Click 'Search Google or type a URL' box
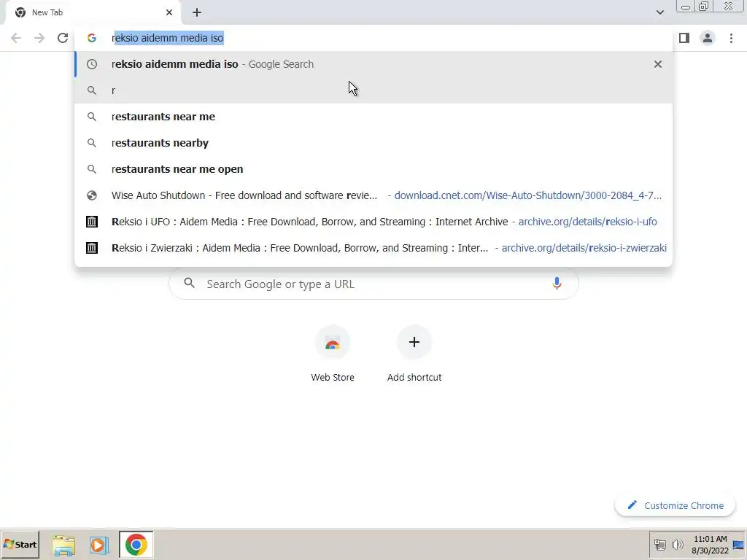 [373, 284]
